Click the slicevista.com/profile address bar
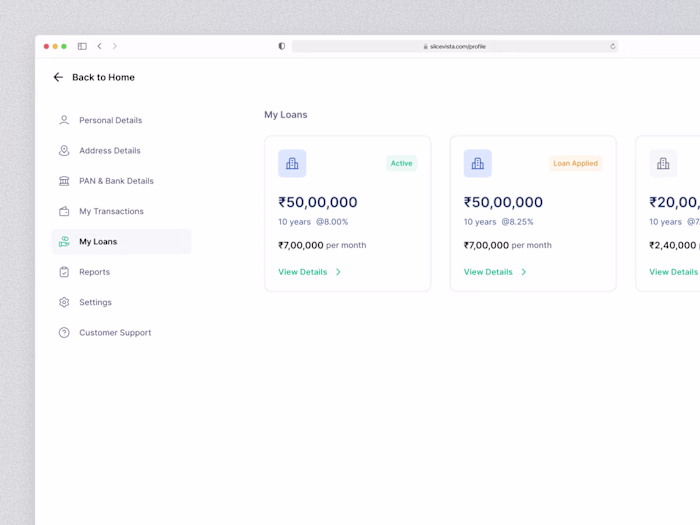 [455, 46]
